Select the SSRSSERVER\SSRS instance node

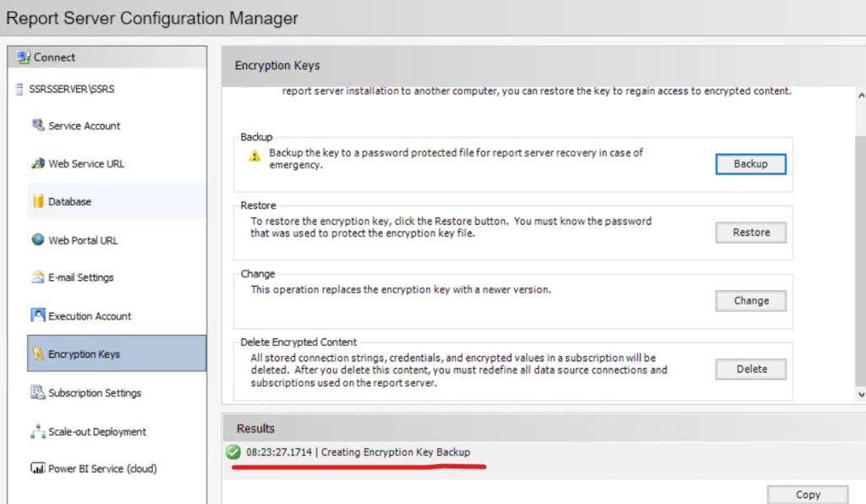pyautogui.click(x=71, y=89)
